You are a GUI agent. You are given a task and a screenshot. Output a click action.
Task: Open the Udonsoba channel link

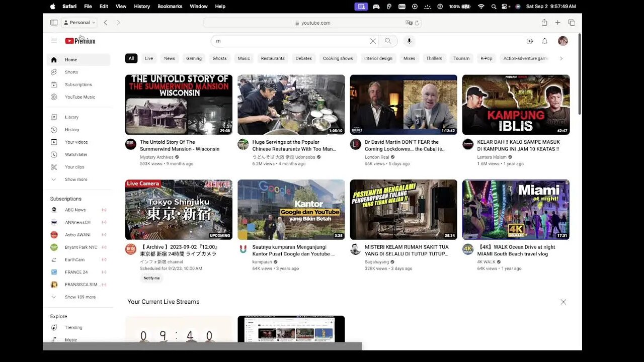284,157
